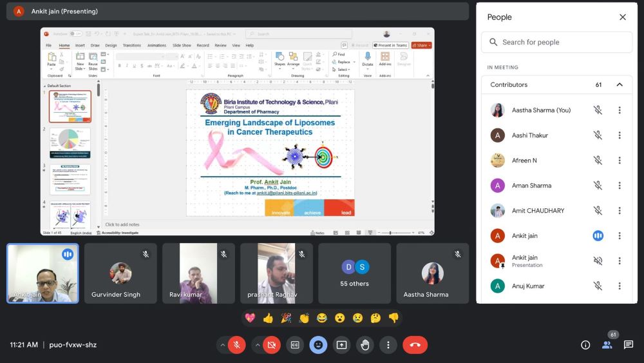This screenshot has height=363, width=644.
Task: Send the laughing face reaction
Action: click(322, 318)
